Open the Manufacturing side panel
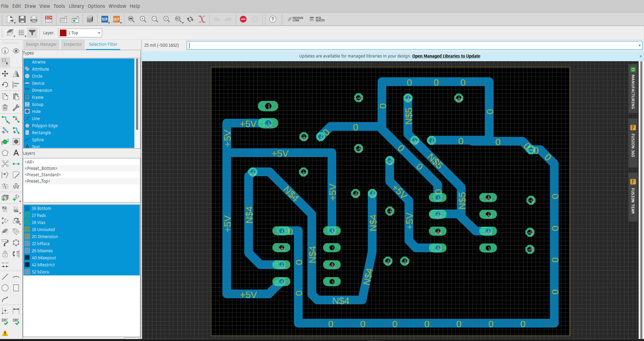The width and height of the screenshot is (644, 341). pos(633,88)
